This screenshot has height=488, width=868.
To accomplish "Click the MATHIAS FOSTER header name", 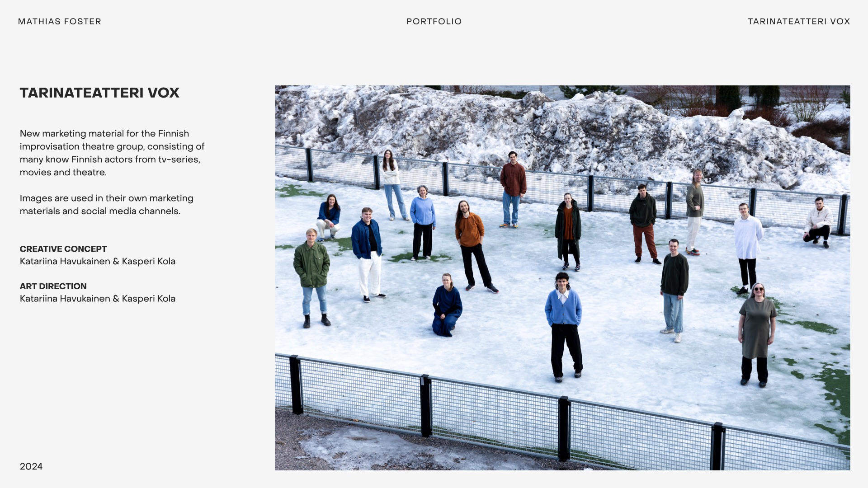I will [x=60, y=21].
